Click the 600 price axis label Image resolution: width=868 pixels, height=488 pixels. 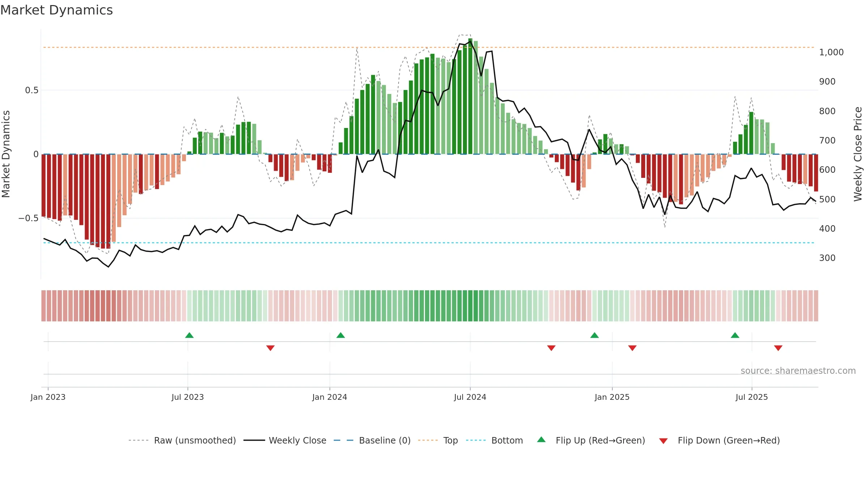827,170
